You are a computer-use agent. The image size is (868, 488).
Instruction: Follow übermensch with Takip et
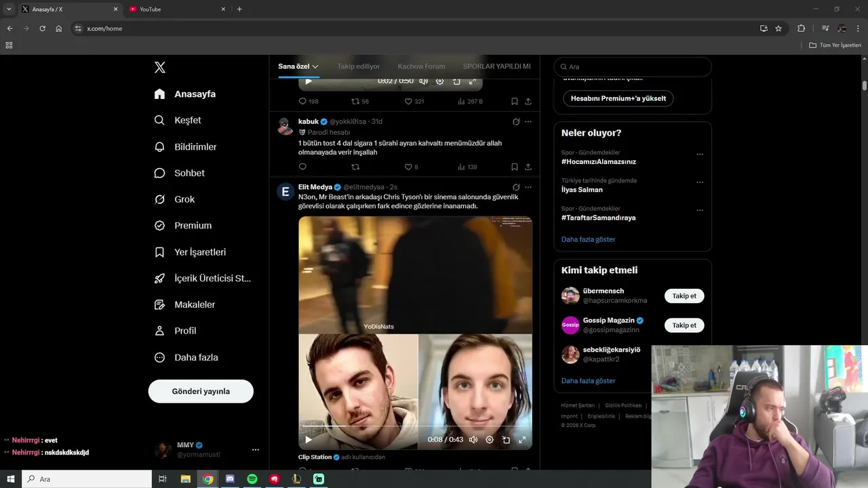[x=684, y=296]
